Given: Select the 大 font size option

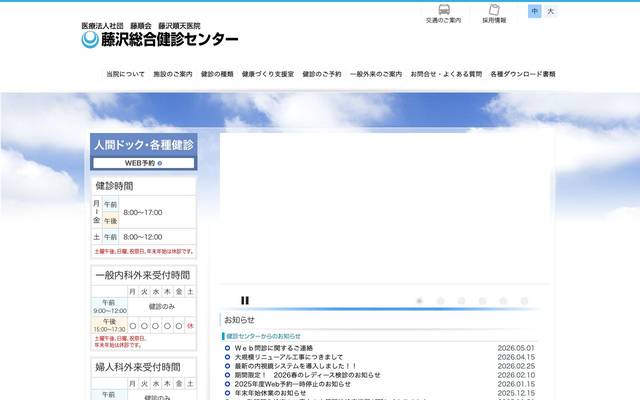Looking at the screenshot, I should pos(550,11).
